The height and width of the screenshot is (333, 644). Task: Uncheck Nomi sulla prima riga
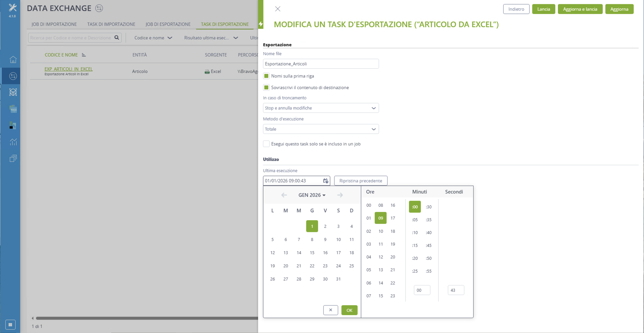[x=266, y=76]
